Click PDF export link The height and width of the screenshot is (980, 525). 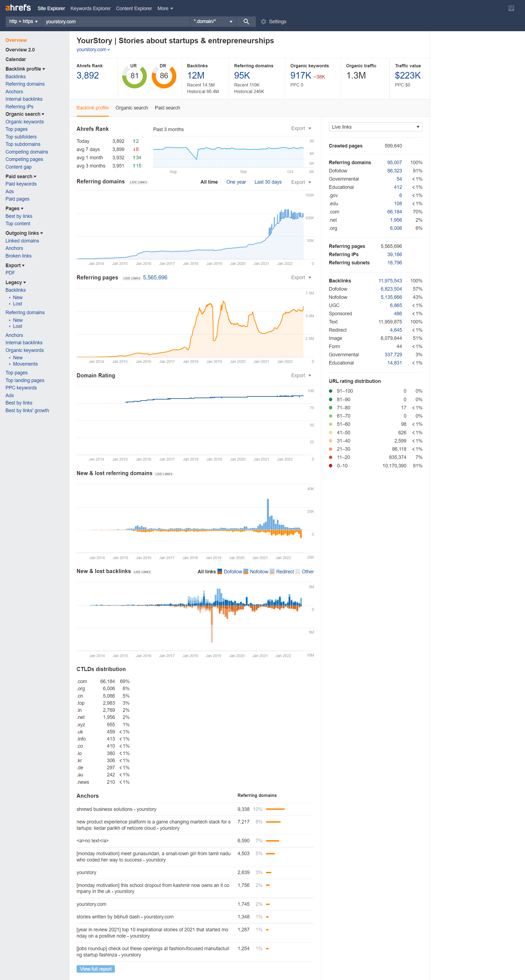click(x=10, y=273)
